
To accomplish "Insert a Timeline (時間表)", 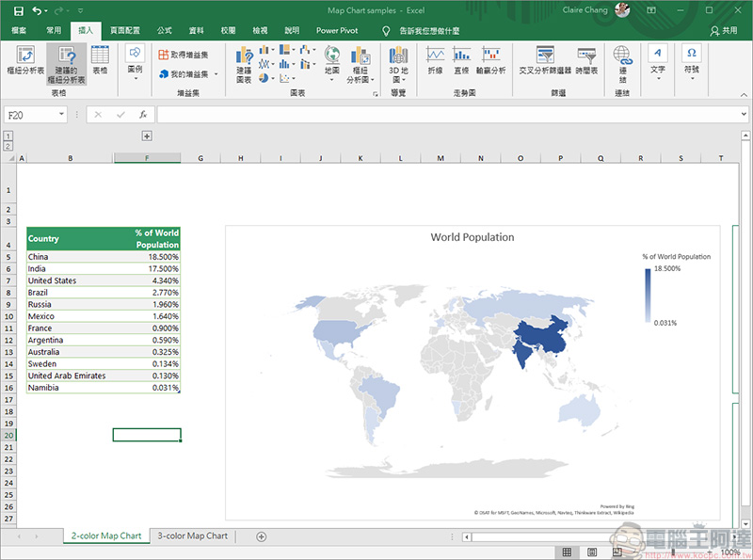I will 586,60.
